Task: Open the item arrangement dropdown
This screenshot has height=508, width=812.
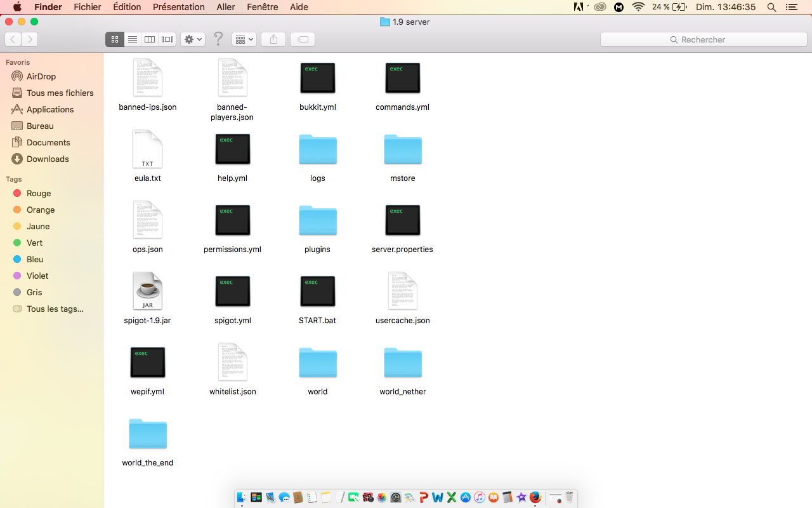Action: [244, 39]
